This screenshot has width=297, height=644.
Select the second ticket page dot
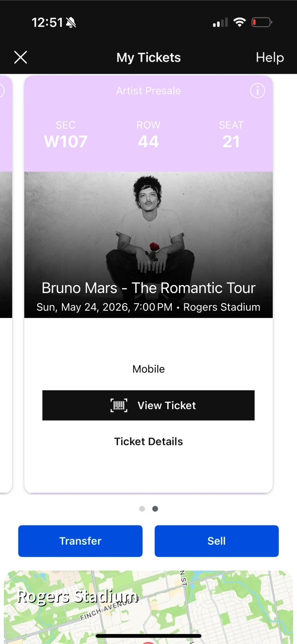[155, 509]
